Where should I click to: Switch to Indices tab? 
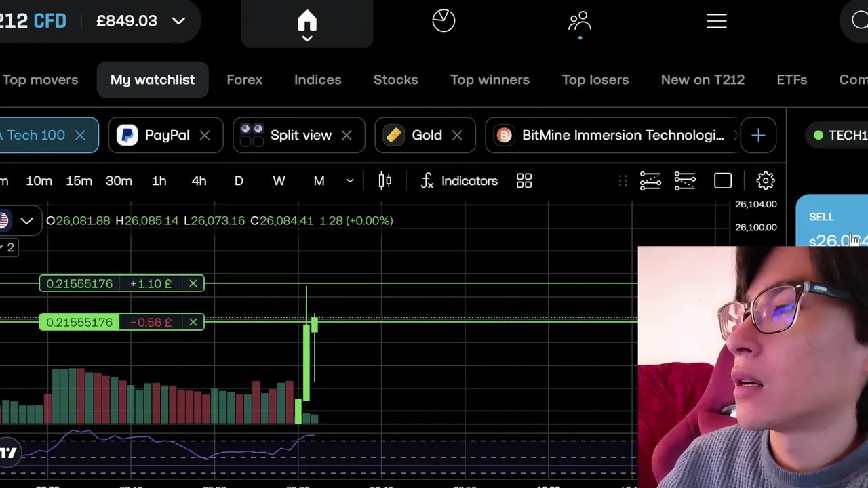(317, 80)
